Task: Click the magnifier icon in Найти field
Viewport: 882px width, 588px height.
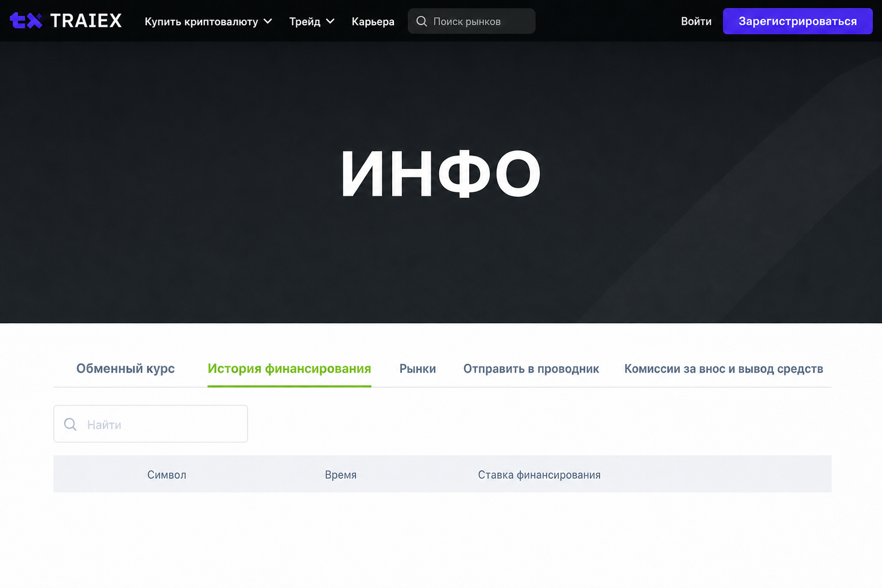Action: (71, 424)
